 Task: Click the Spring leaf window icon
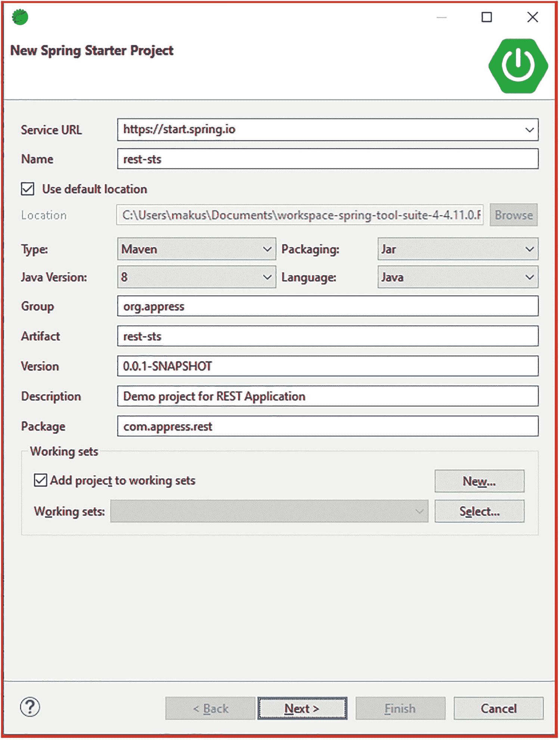coord(20,17)
